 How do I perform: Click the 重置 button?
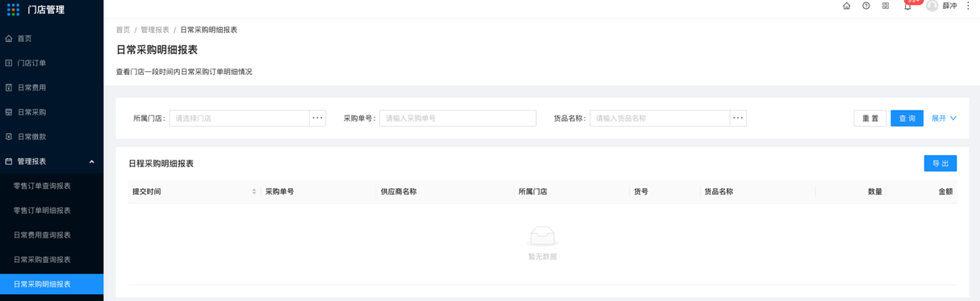pos(870,119)
